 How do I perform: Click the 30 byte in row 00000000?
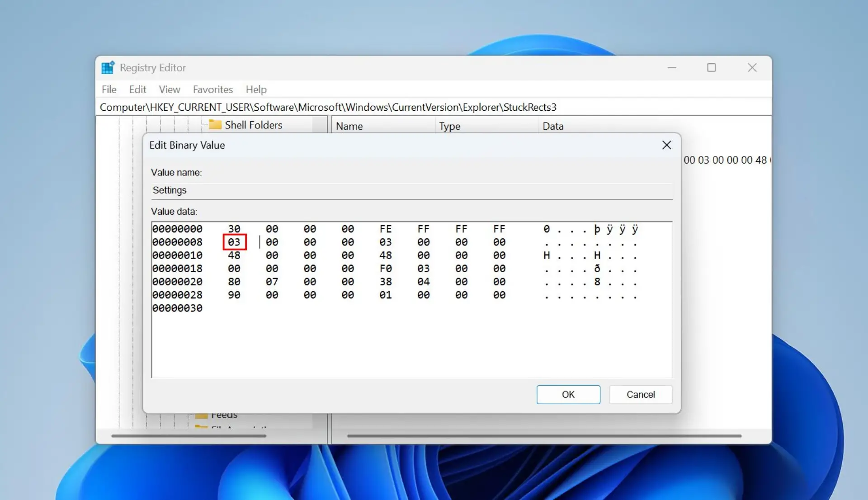coord(234,229)
